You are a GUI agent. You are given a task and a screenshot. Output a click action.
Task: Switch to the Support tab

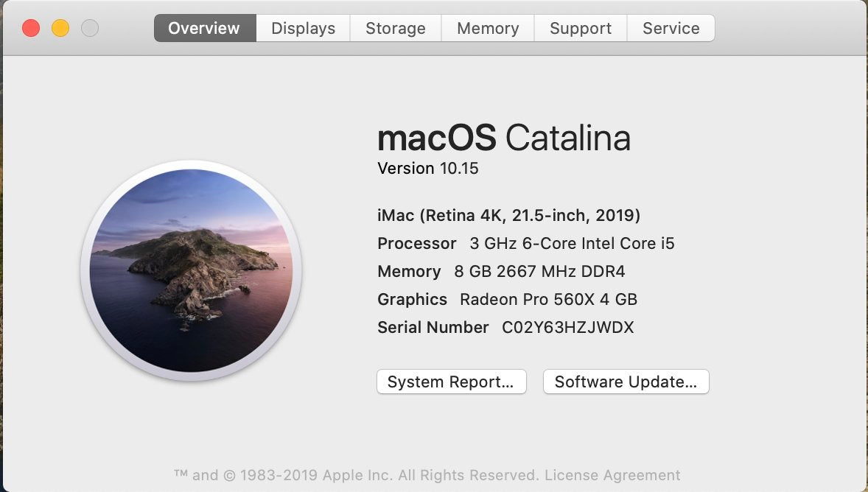(580, 28)
